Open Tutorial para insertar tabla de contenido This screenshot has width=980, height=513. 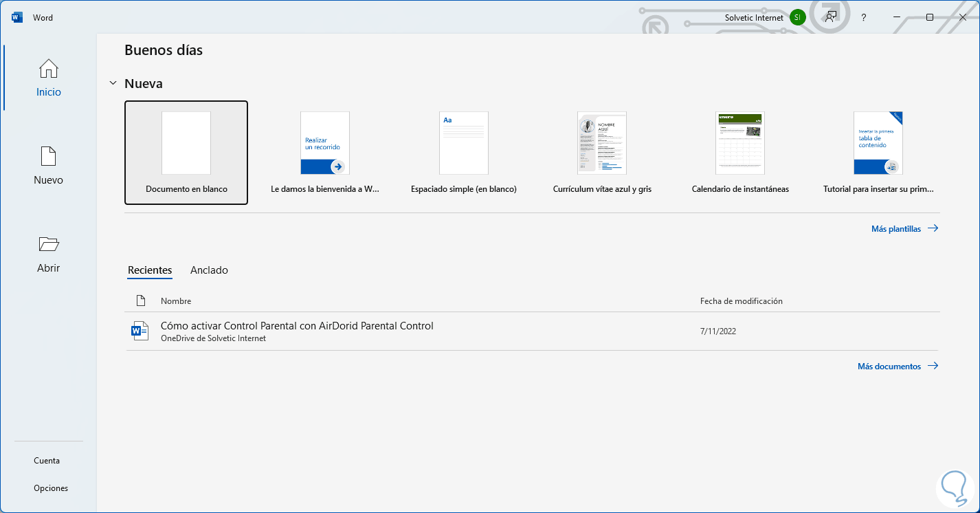[878, 153]
